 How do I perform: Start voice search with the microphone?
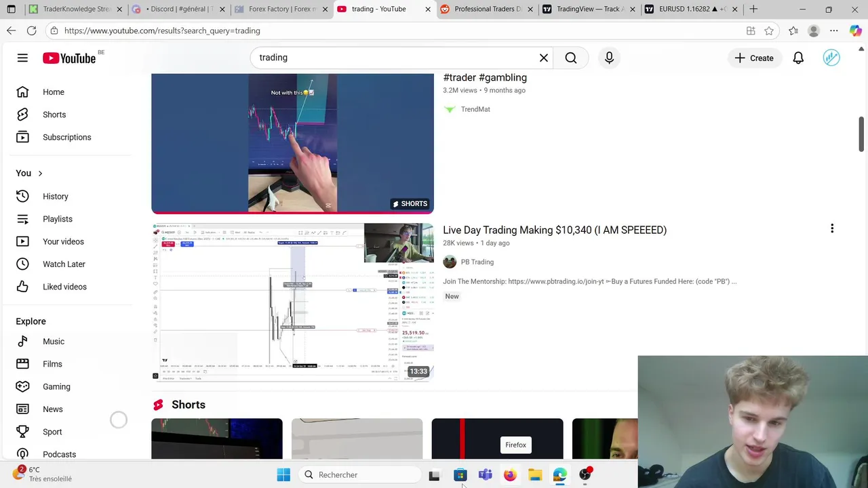(x=609, y=58)
